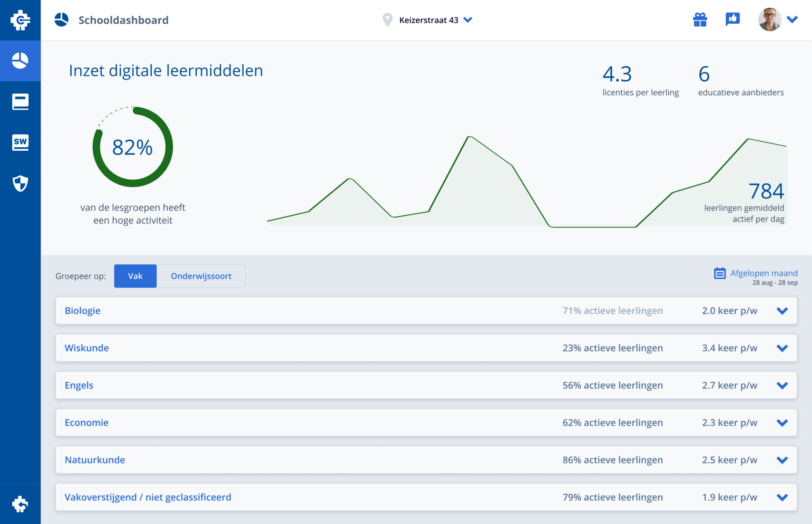This screenshot has height=524, width=812.
Task: Click the SW icon in the sidebar
Action: [x=20, y=142]
